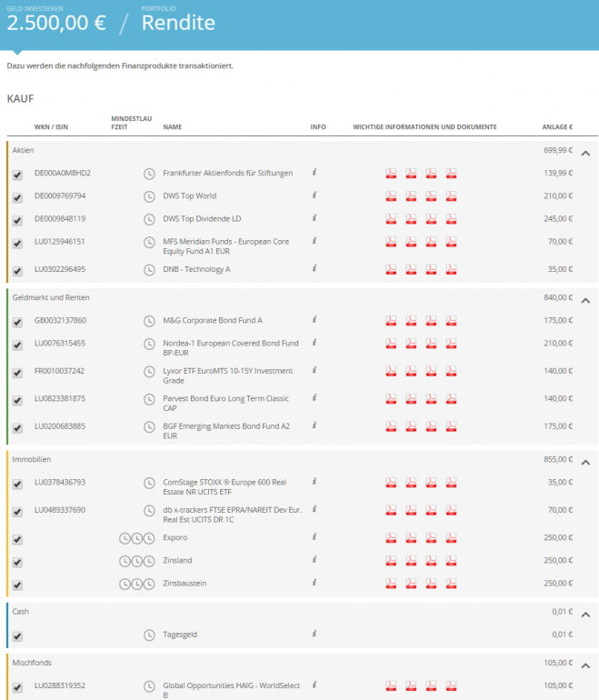Viewport: 599px width, 700px height.
Task: Uncheck DWS Top World DE0009769794 checkbox
Action: point(17,197)
